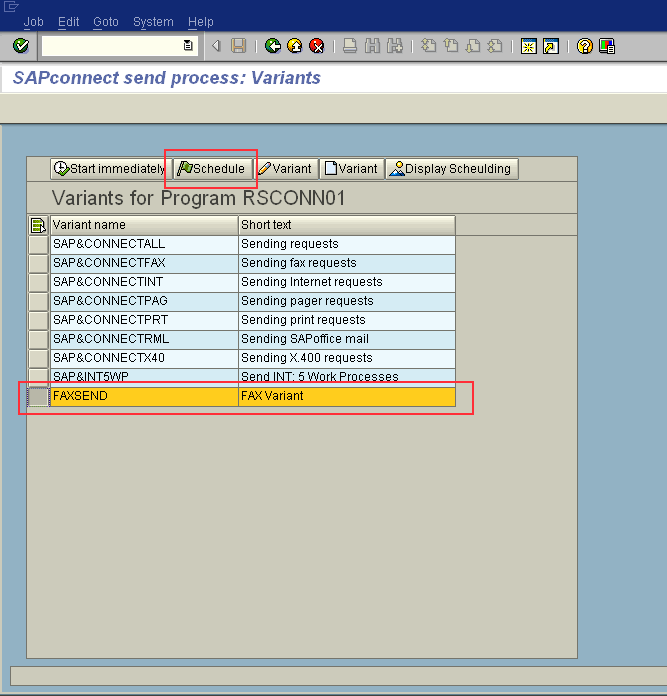The image size is (667, 696).
Task: Open the Edit menu
Action: (x=68, y=22)
